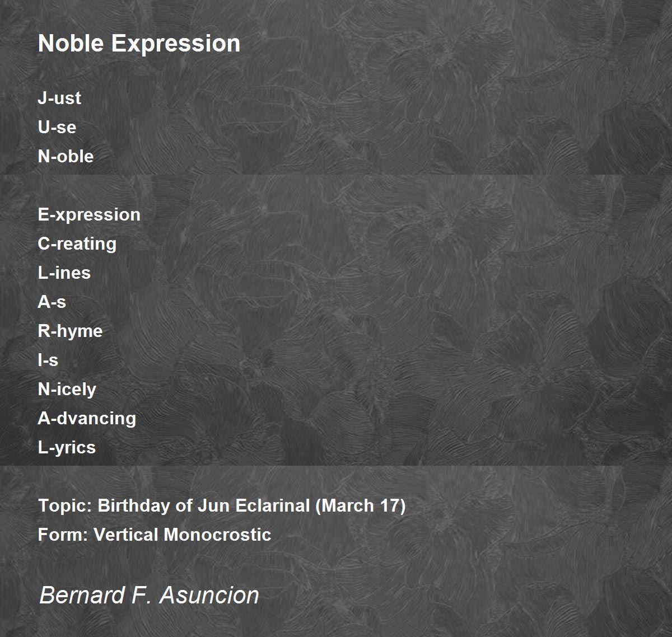Click the word Monocrostic

(x=217, y=535)
